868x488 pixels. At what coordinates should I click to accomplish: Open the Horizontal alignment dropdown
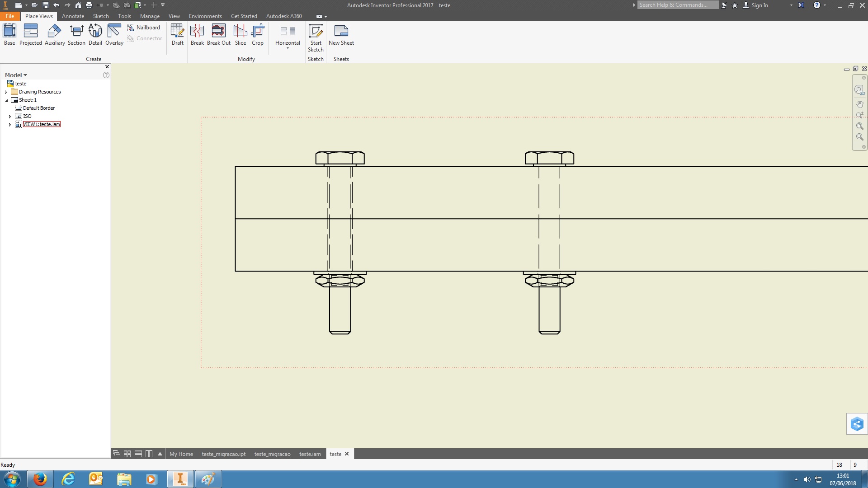click(x=288, y=48)
